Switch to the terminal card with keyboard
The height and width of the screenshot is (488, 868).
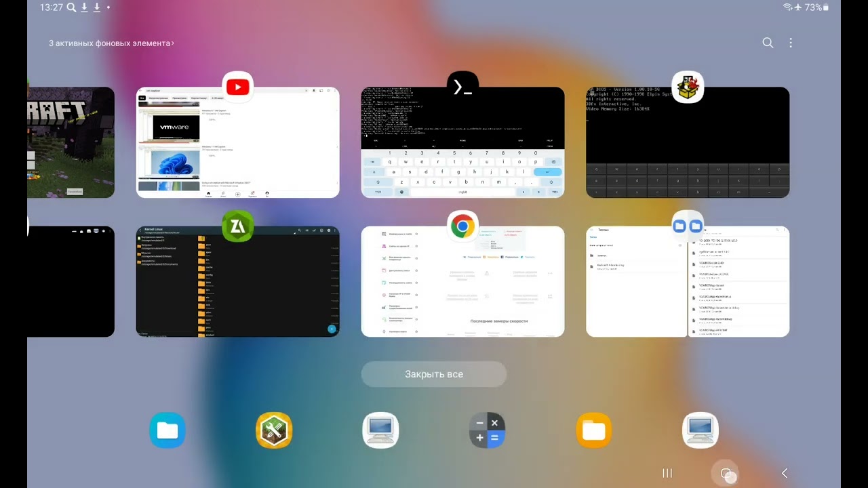click(462, 142)
